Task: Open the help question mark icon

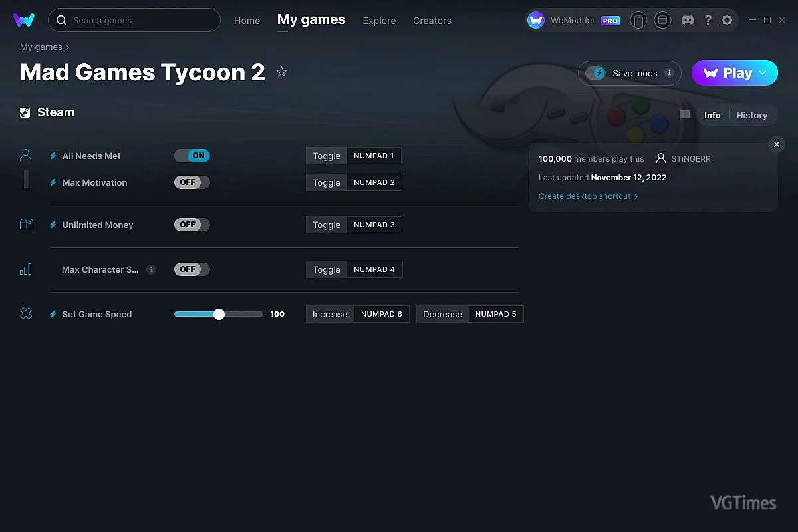Action: 708,20
